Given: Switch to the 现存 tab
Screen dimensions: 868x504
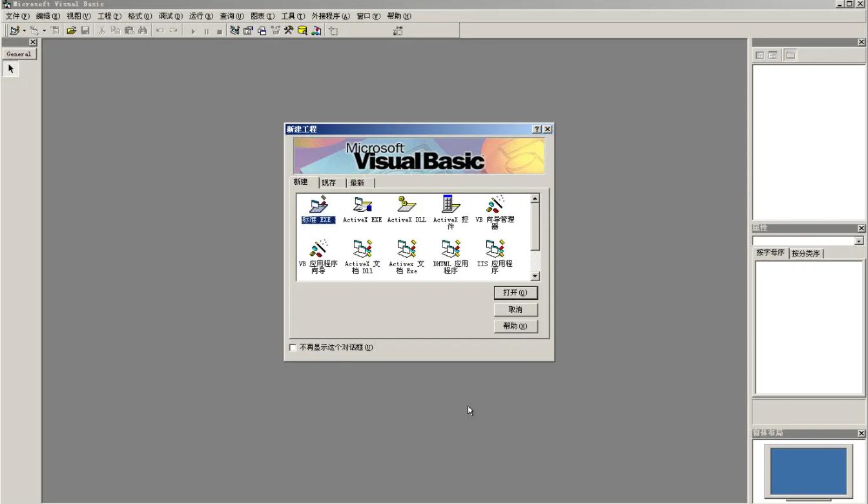Looking at the screenshot, I should pos(329,183).
